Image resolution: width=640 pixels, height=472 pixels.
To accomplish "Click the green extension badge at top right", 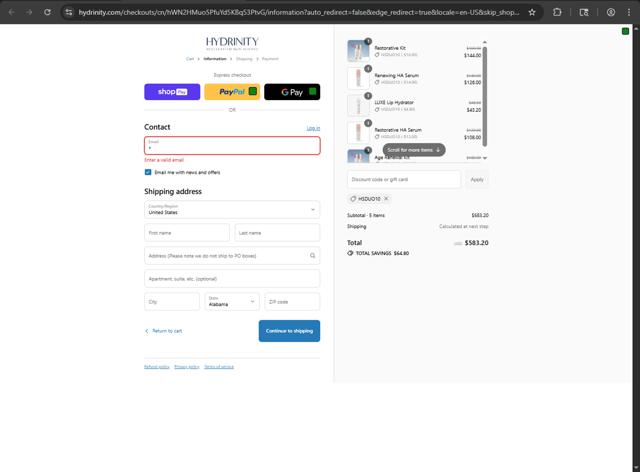I will click(x=625, y=31).
